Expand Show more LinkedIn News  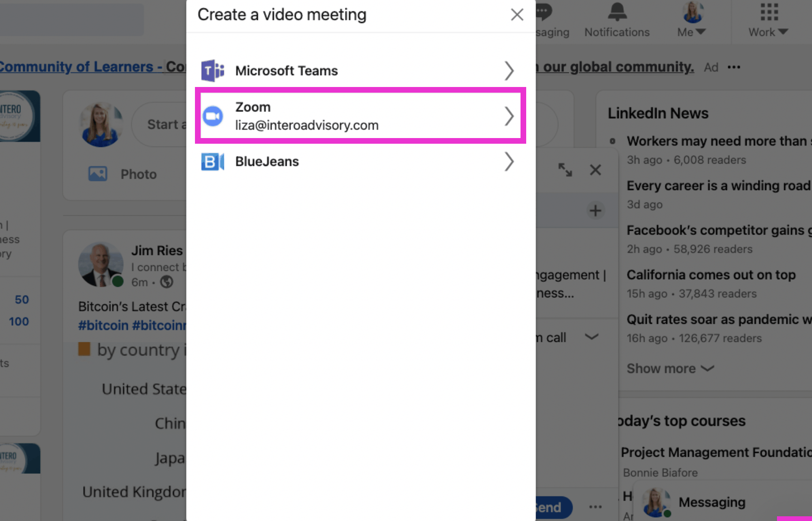[x=670, y=368]
